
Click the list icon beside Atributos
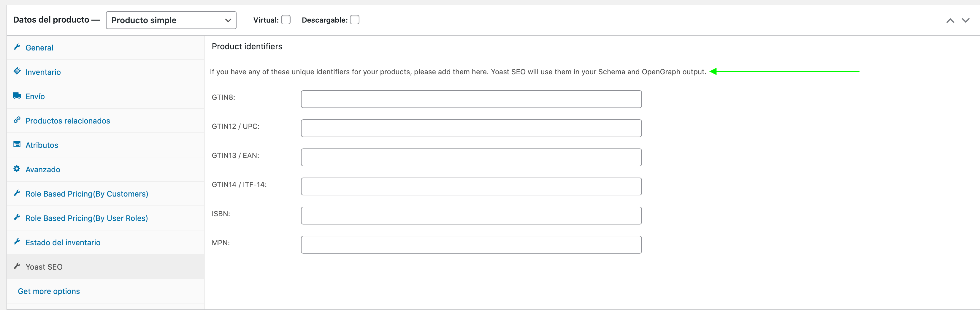click(17, 144)
